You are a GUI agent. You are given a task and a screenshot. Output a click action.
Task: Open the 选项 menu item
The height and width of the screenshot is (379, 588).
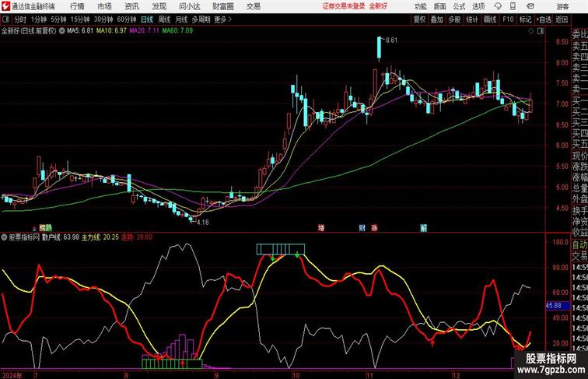pyautogui.click(x=478, y=6)
